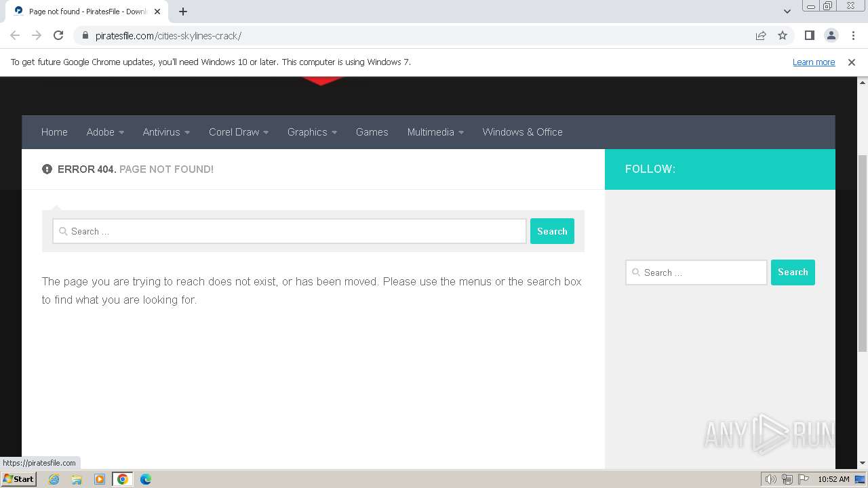Focus the sidebar Search input field
Image resolution: width=868 pixels, height=488 pixels.
696,272
